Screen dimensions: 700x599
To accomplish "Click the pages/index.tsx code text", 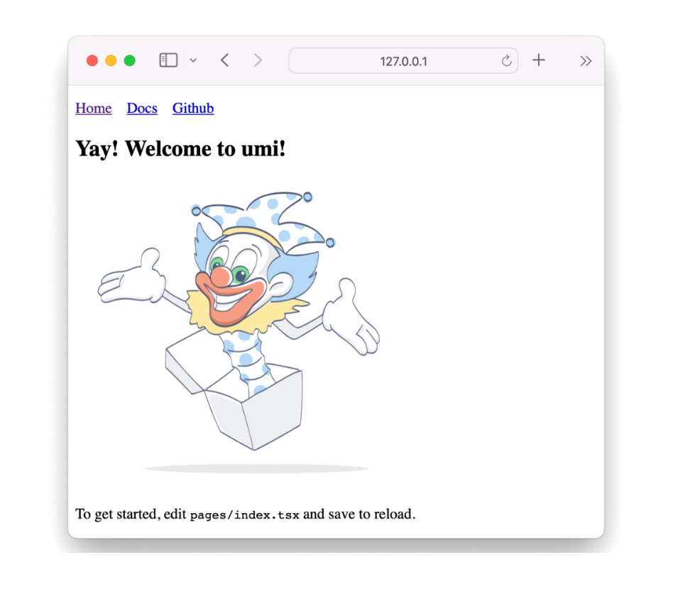I will 245,515.
